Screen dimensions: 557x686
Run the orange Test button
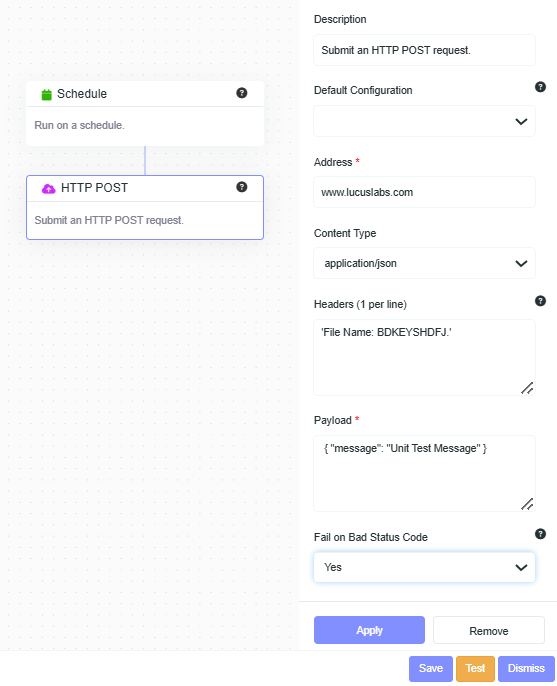click(x=475, y=668)
